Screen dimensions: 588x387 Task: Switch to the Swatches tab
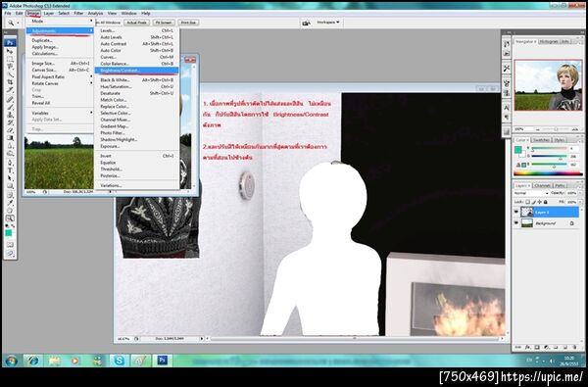pyautogui.click(x=541, y=140)
